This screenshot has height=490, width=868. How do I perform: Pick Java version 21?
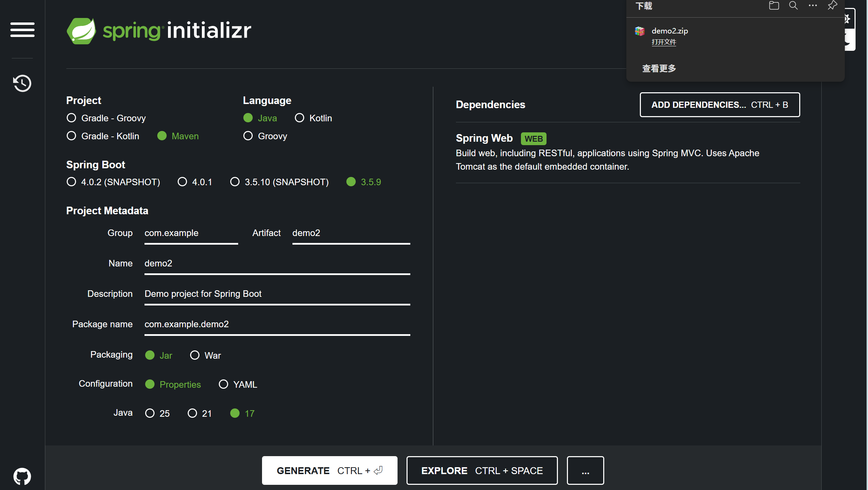coord(193,413)
